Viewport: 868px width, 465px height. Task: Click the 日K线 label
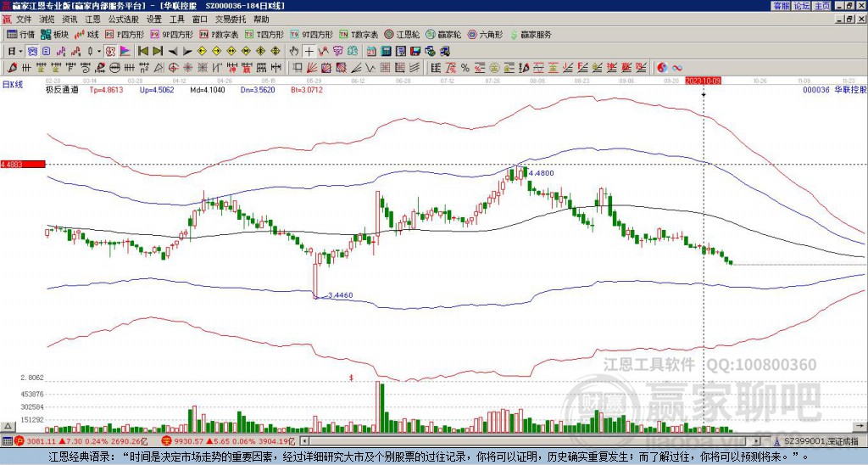[x=12, y=84]
